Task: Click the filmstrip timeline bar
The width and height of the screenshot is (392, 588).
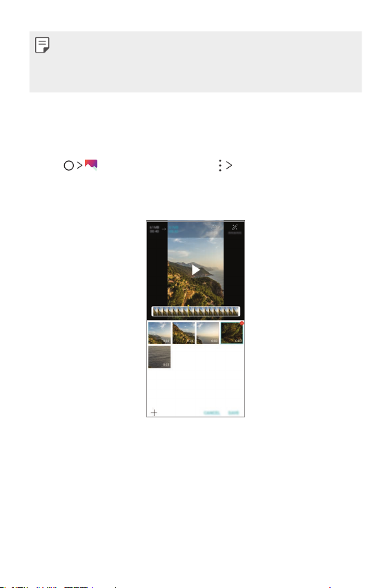Action: 195,311
